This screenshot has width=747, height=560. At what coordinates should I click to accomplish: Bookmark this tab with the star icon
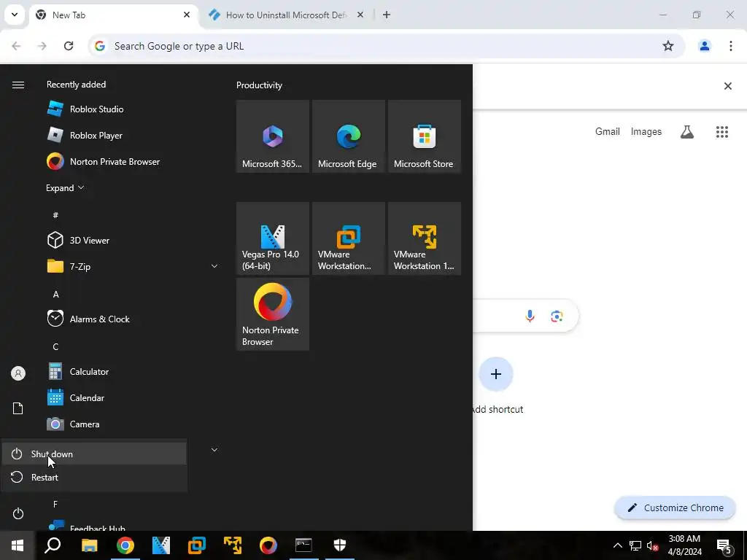pos(668,46)
